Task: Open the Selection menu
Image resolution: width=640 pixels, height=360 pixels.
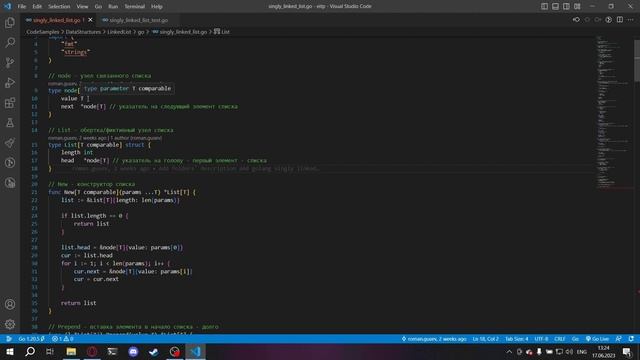Action: pos(59,7)
